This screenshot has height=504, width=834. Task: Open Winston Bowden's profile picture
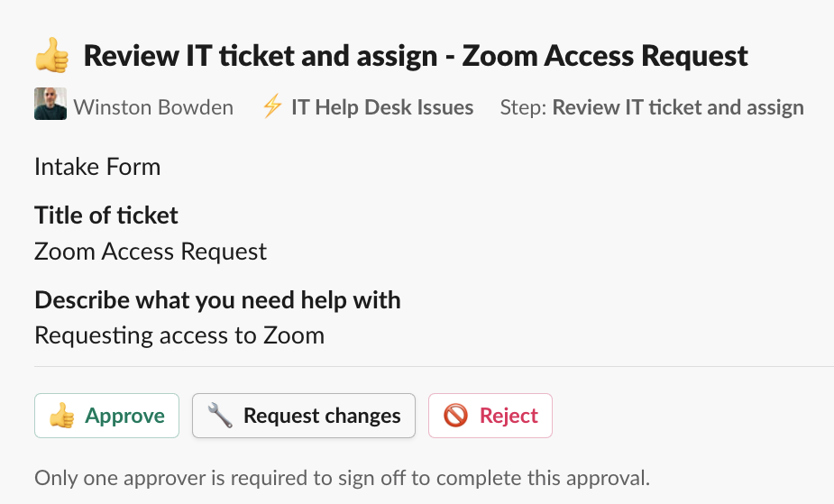tap(50, 107)
